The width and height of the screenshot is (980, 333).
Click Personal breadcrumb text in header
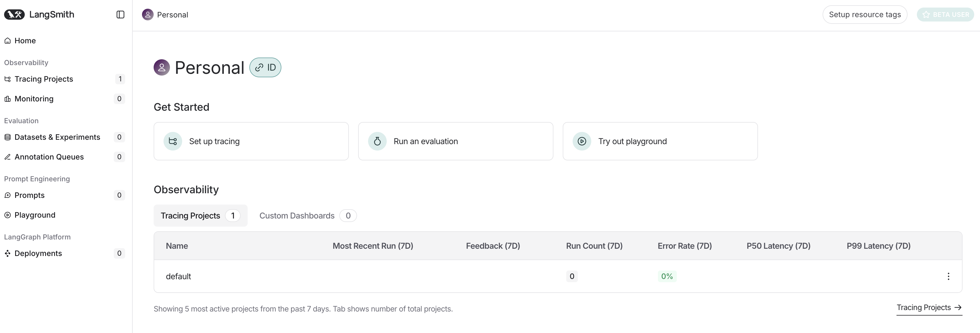pyautogui.click(x=173, y=15)
